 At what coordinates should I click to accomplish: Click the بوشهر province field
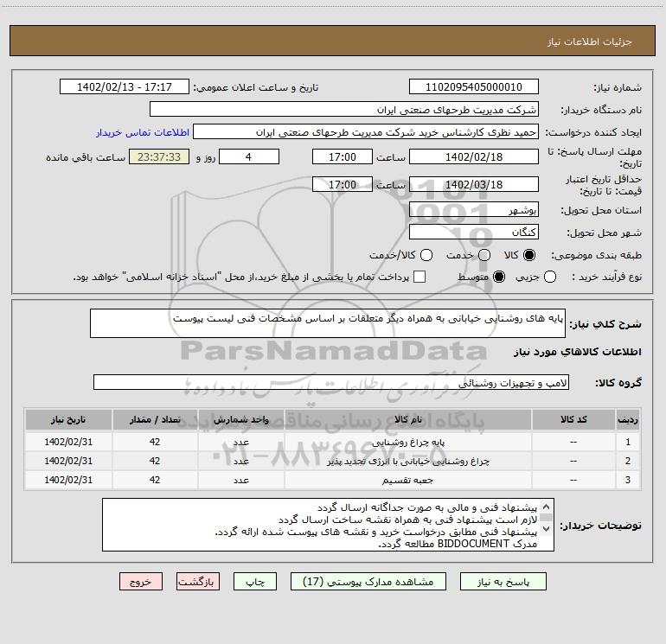coord(474,210)
